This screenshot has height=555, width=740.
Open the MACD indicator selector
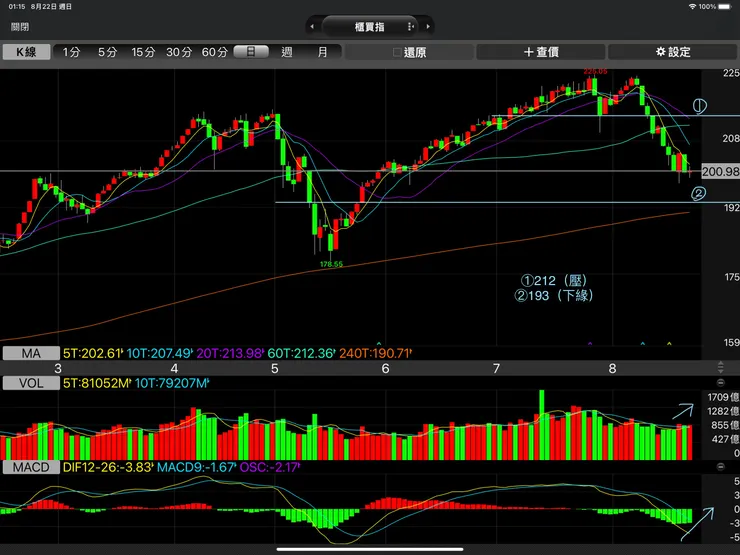tap(31, 467)
